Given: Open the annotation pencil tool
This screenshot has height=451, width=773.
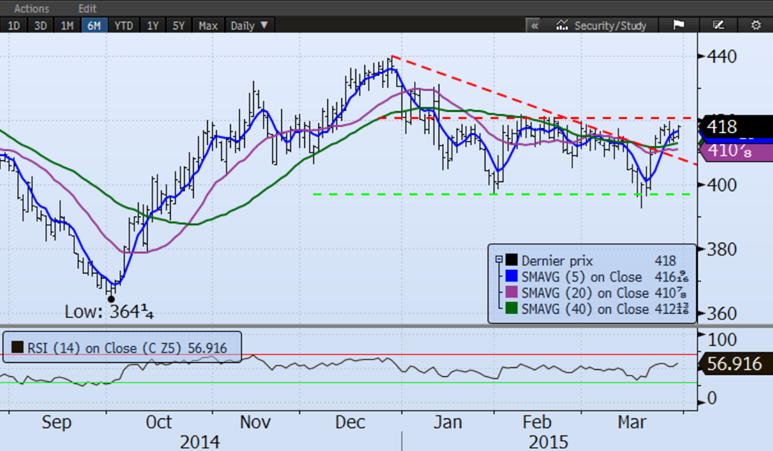Looking at the screenshot, I should [x=717, y=24].
